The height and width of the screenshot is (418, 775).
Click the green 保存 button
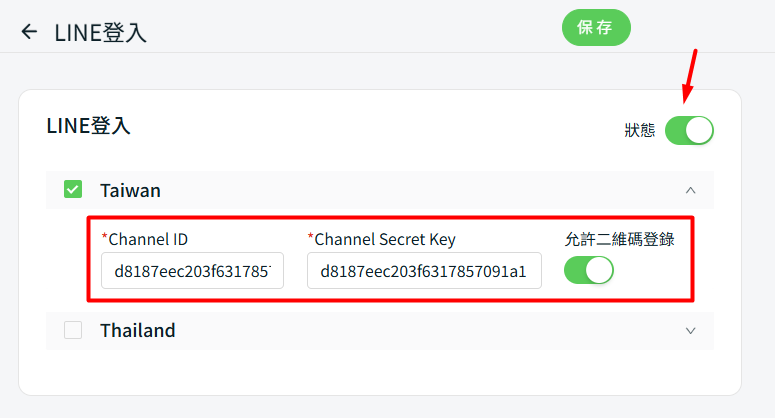point(596,27)
